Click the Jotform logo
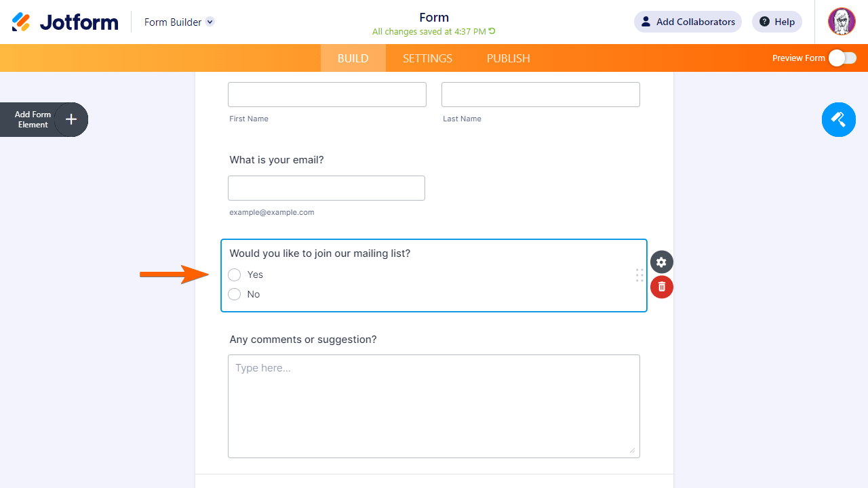The image size is (868, 488). click(65, 22)
